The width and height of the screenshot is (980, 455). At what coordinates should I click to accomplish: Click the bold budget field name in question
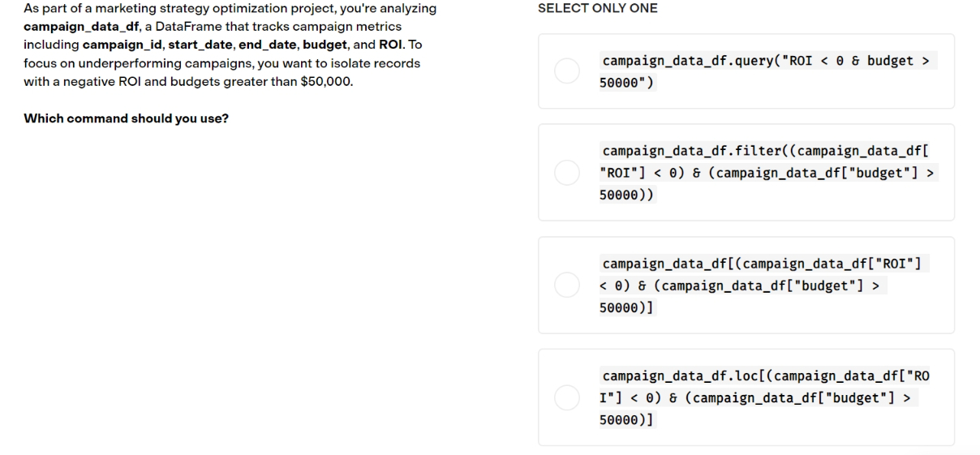point(325,45)
